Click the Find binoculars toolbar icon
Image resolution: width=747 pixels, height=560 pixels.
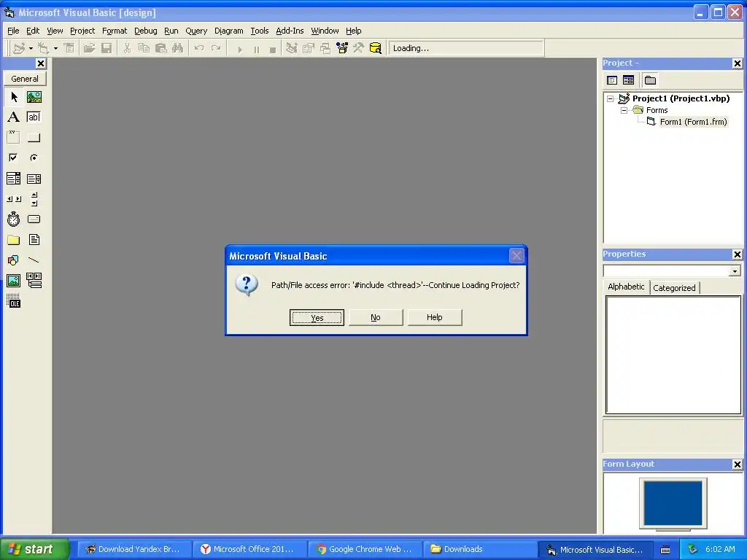pos(178,48)
